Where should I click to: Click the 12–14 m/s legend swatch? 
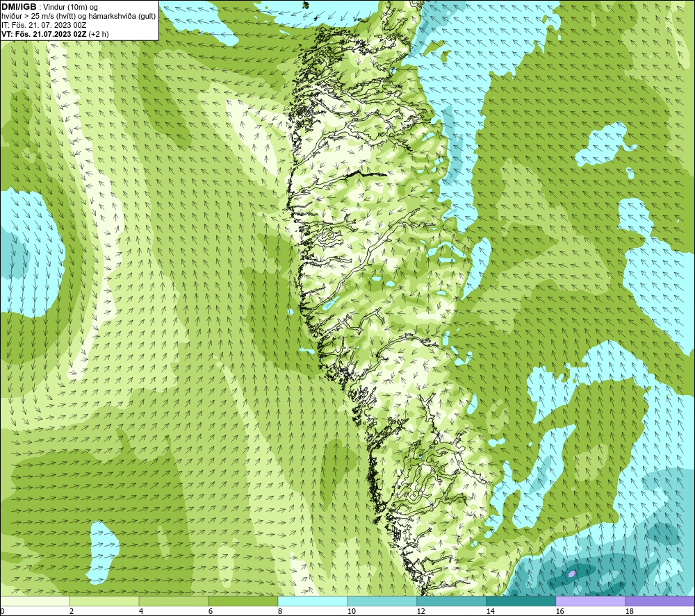(452, 601)
